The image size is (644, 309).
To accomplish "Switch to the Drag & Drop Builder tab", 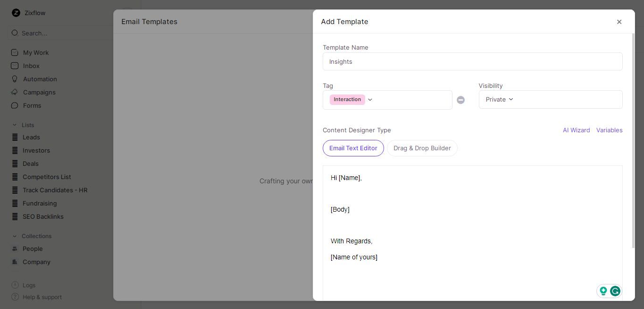I will tap(422, 148).
